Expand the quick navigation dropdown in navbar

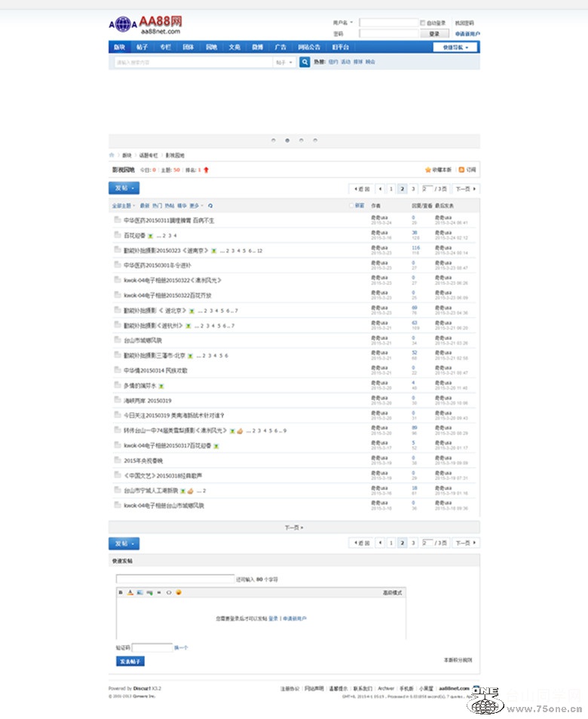[x=455, y=47]
